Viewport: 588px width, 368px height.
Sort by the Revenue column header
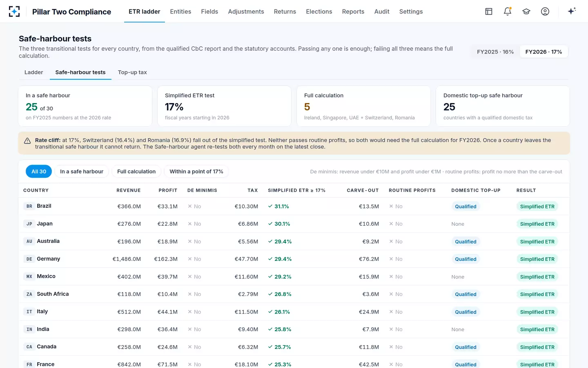coord(129,191)
